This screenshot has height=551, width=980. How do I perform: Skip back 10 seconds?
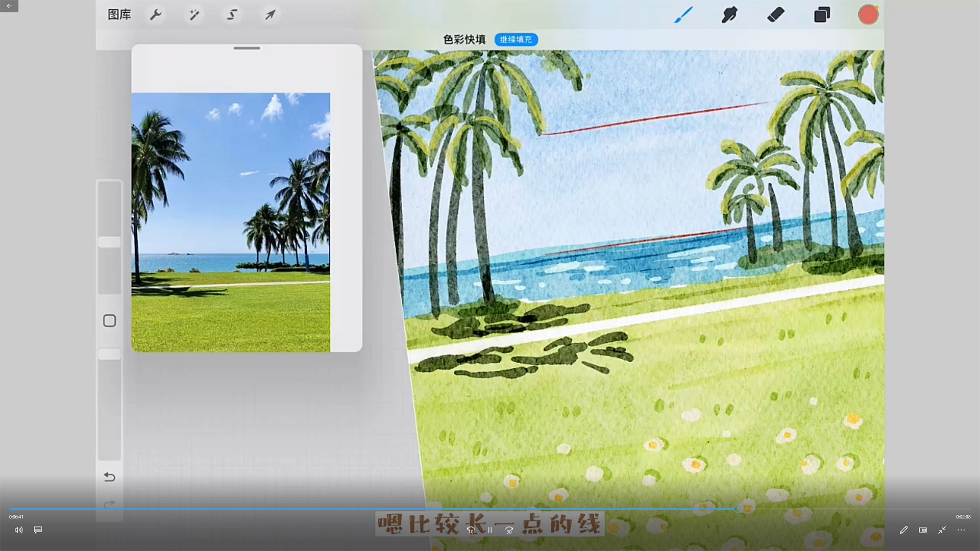pos(471,530)
